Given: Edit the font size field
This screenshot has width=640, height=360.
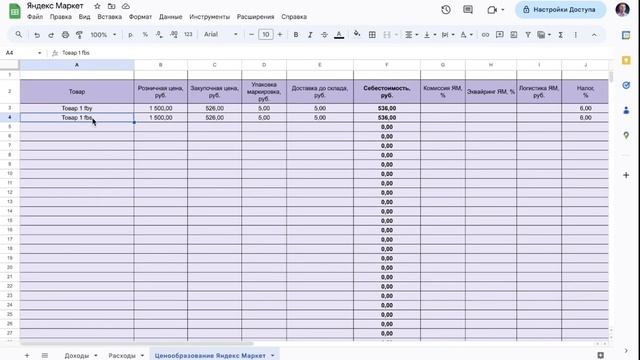Looking at the screenshot, I should [x=266, y=35].
